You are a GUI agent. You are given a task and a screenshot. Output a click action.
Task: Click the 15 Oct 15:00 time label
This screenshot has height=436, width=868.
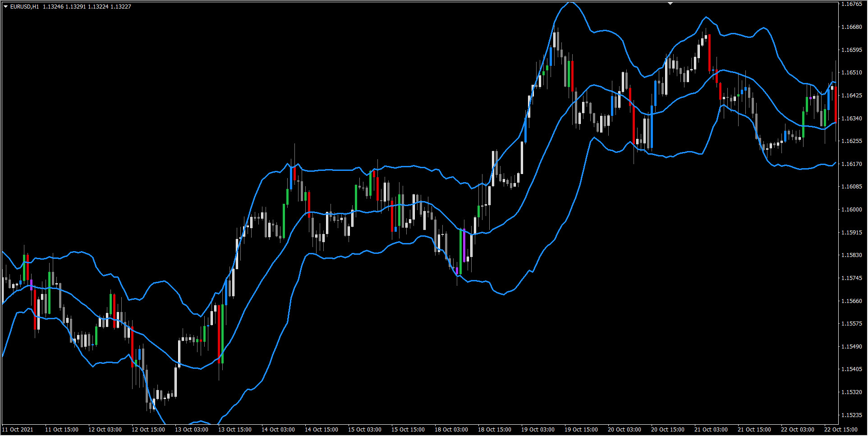click(408, 430)
